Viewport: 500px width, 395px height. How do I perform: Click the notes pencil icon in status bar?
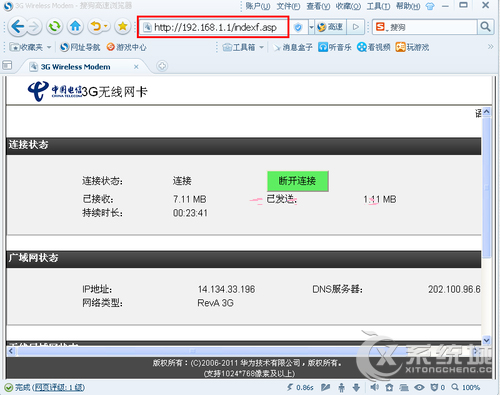click(x=326, y=387)
